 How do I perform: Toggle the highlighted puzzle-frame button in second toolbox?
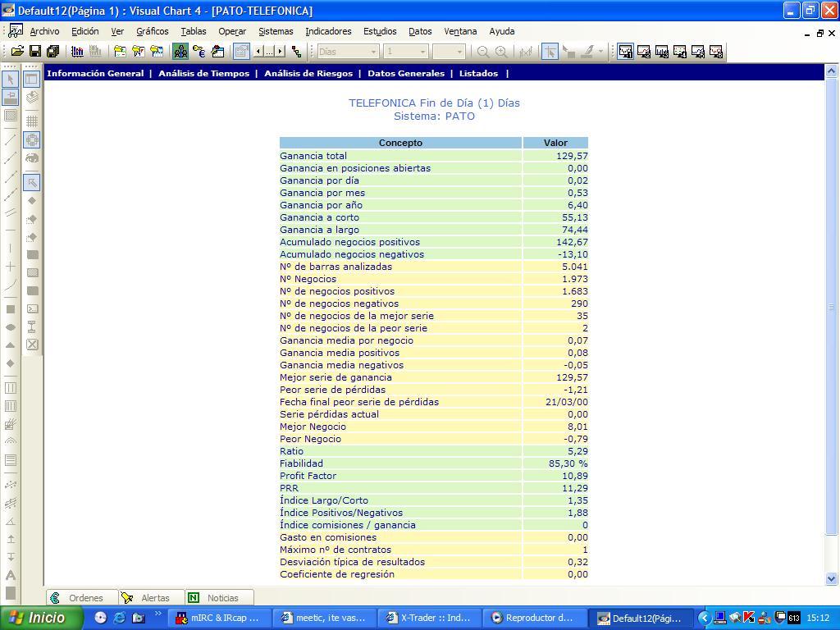tap(32, 139)
